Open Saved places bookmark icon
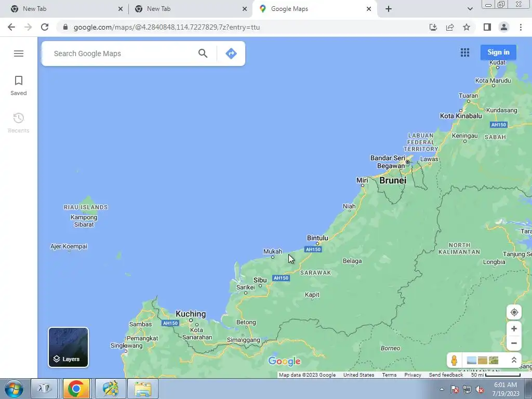Image resolution: width=532 pixels, height=399 pixels. [x=18, y=86]
